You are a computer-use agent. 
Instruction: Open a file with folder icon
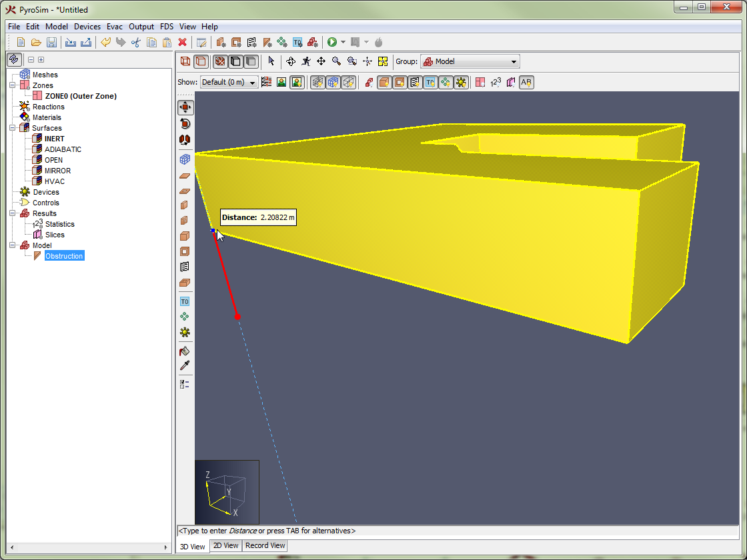coord(36,43)
